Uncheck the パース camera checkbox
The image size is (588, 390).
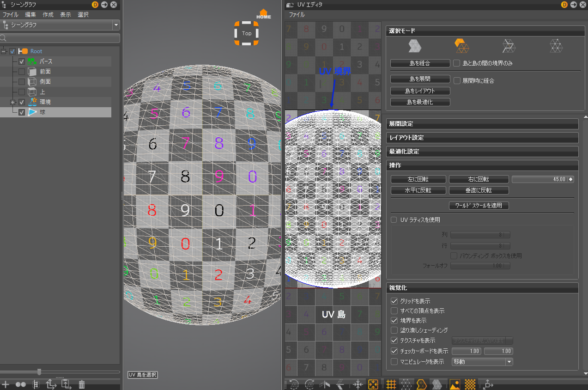21,61
